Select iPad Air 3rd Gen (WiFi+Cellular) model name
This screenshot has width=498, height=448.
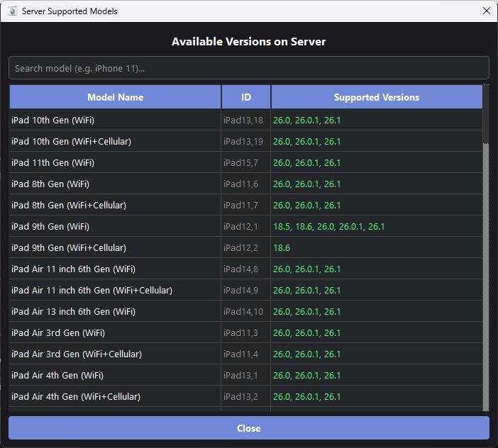tap(77, 354)
